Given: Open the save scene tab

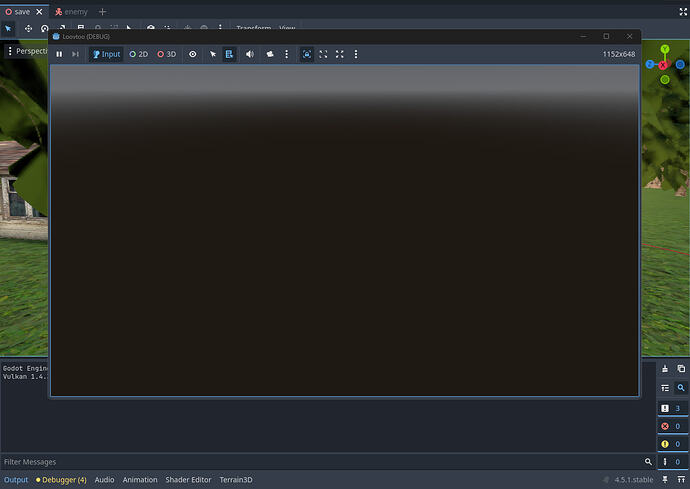Looking at the screenshot, I should click(22, 11).
